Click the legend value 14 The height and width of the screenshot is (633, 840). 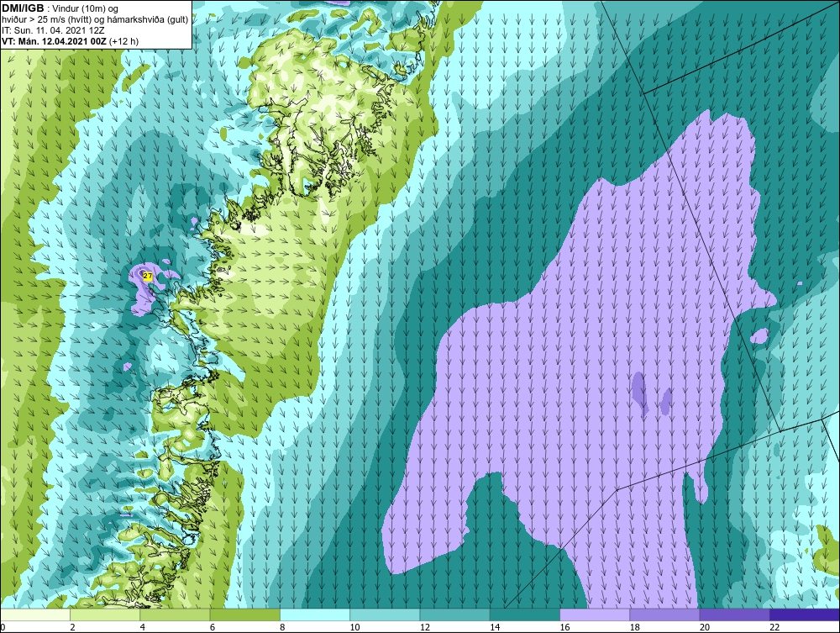494,628
